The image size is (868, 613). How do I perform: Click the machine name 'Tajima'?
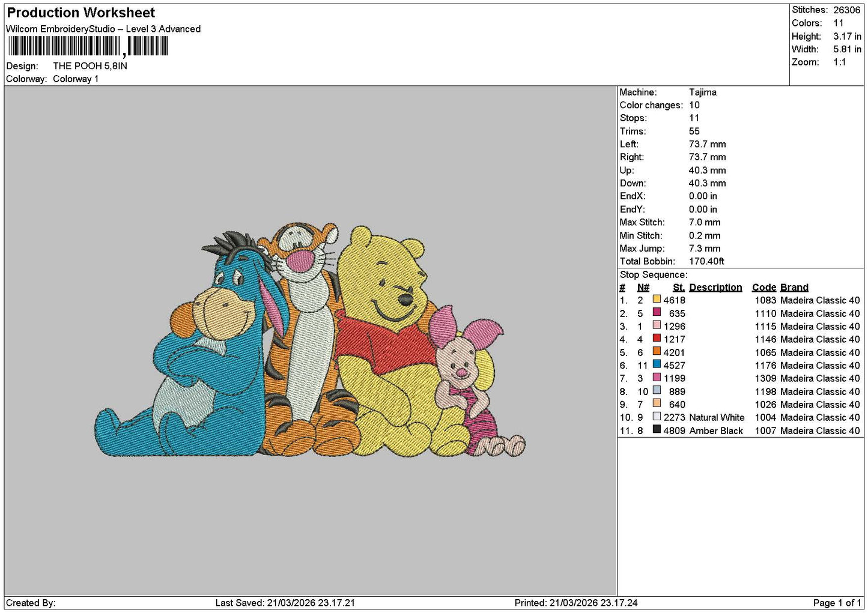(x=703, y=92)
